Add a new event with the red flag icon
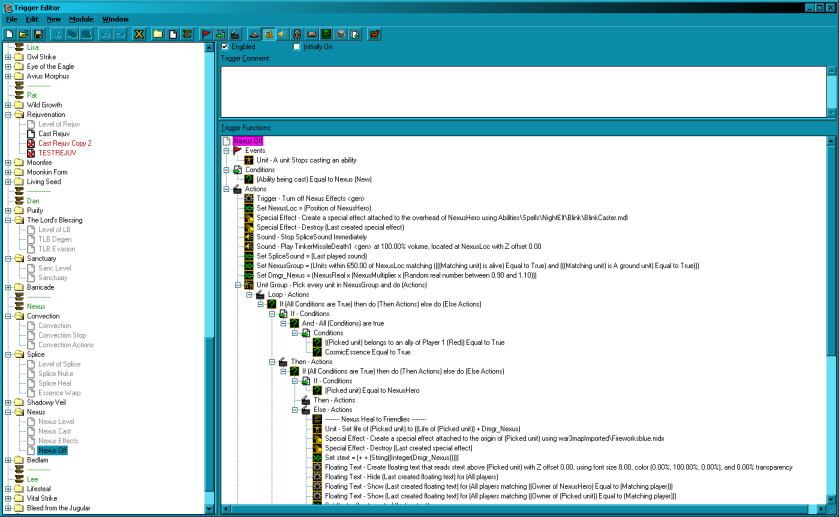Viewport: 839px width, 517px height. [206, 34]
